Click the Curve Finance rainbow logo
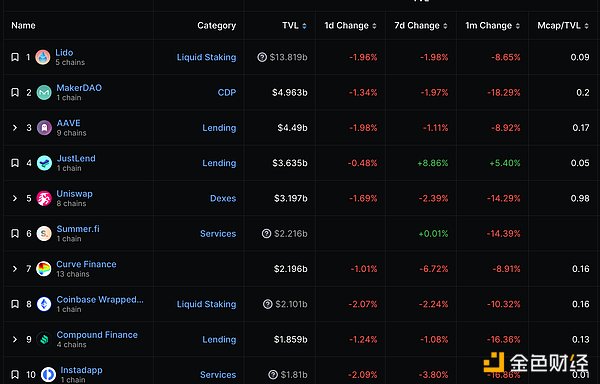 44,269
